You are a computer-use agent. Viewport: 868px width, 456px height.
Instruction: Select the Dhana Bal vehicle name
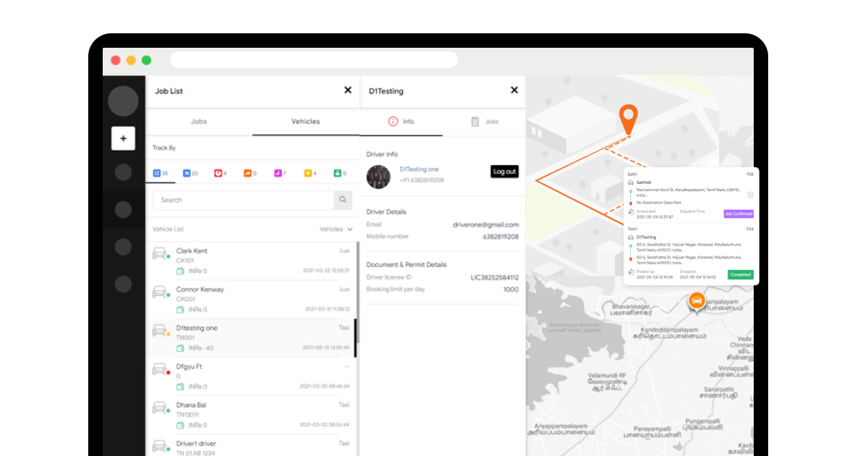(x=191, y=405)
